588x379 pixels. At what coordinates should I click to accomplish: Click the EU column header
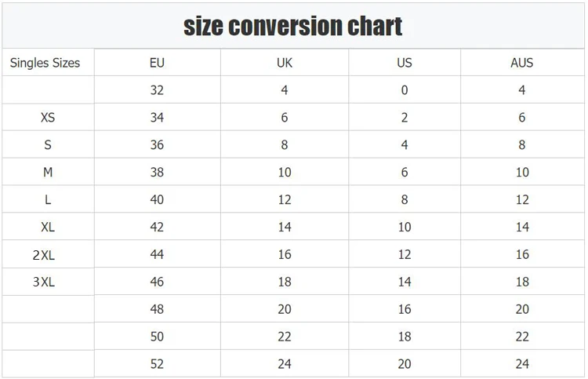(157, 63)
